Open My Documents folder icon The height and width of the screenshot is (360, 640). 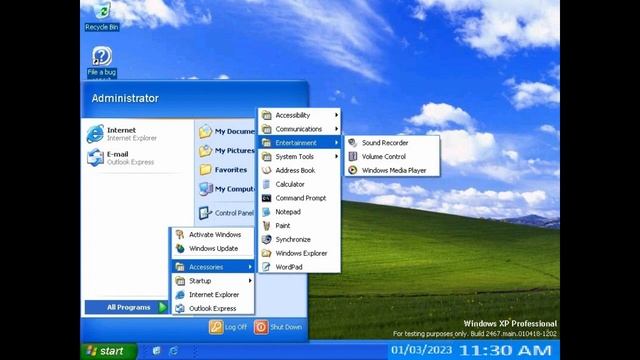(205, 131)
